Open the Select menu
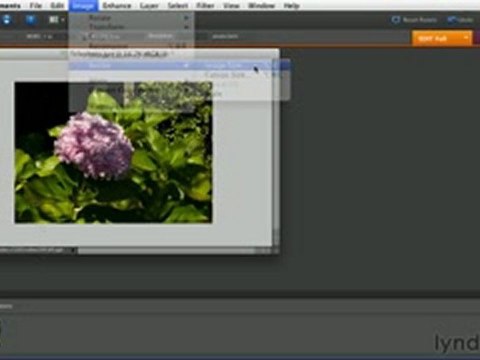This screenshot has width=480, height=360. click(x=178, y=5)
